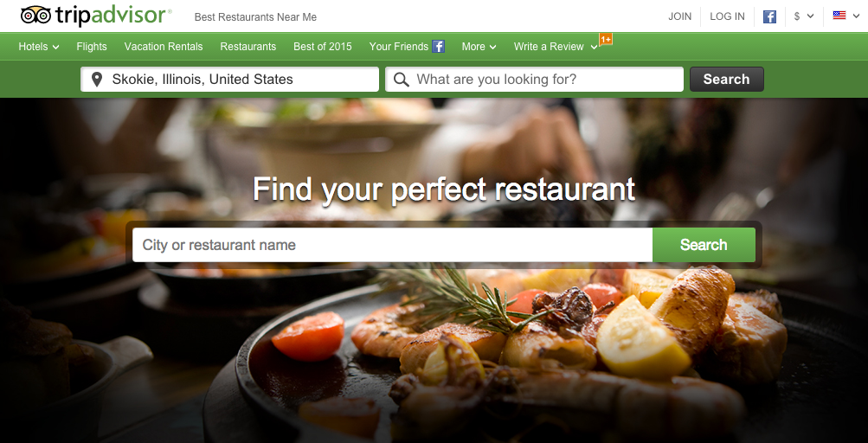Click the orange 1+ notification badge

point(606,39)
